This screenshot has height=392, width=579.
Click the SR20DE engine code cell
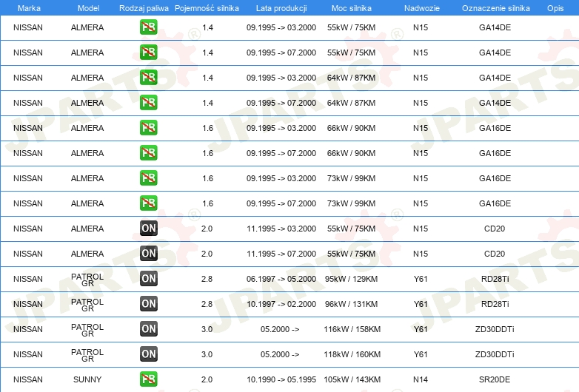click(x=495, y=379)
